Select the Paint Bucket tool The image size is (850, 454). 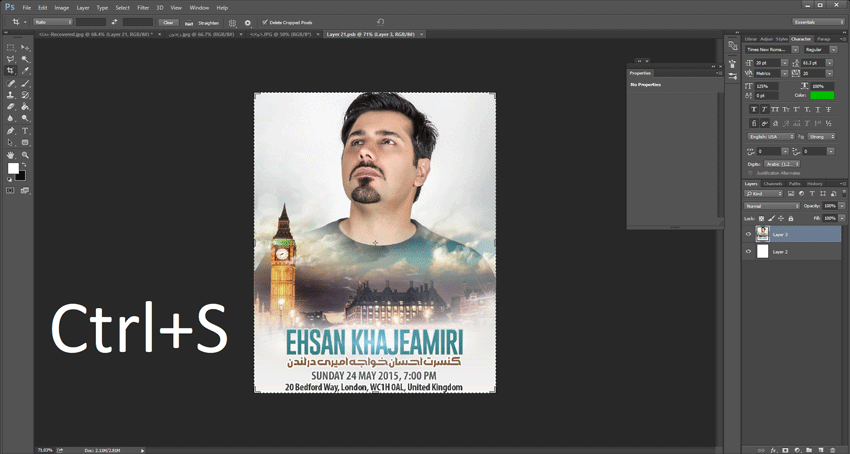[x=25, y=107]
